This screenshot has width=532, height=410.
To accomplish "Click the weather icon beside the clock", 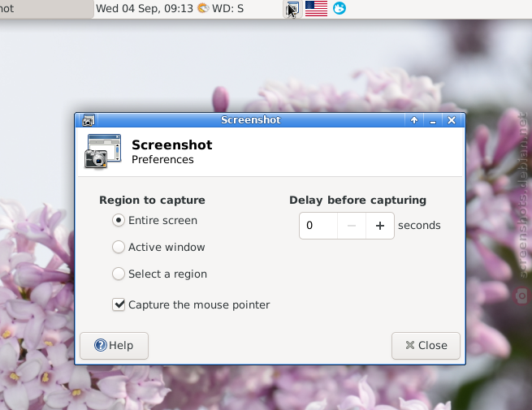I will pyautogui.click(x=203, y=8).
